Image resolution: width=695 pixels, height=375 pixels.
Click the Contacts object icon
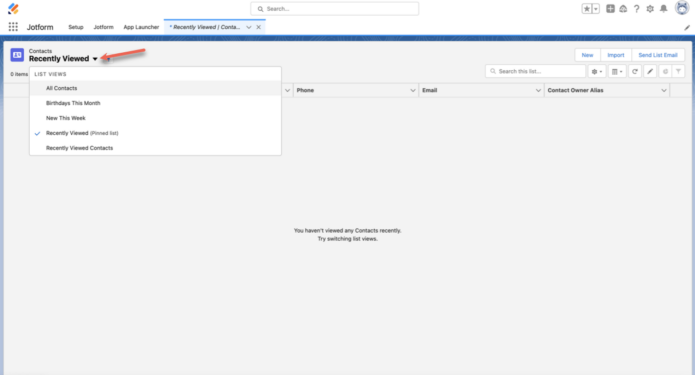[x=17, y=55]
